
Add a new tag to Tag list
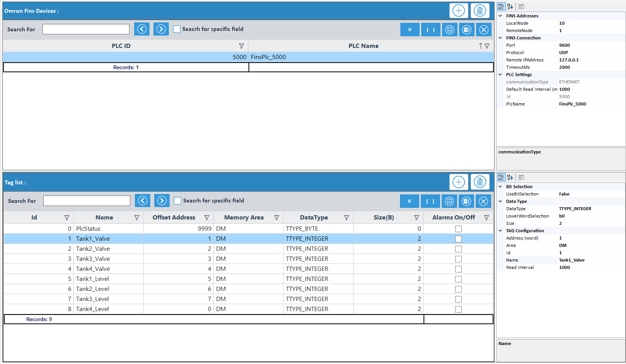(x=459, y=182)
